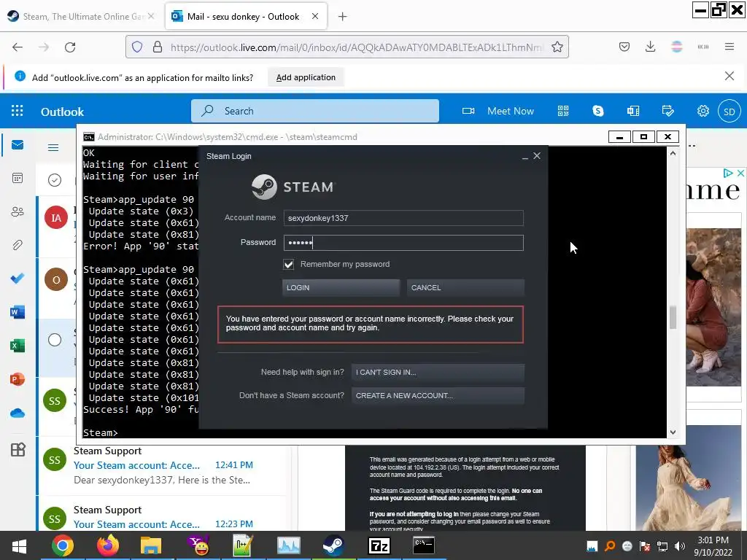The width and height of the screenshot is (747, 560).
Task: Focus the Steam Account name field
Action: 403,218
